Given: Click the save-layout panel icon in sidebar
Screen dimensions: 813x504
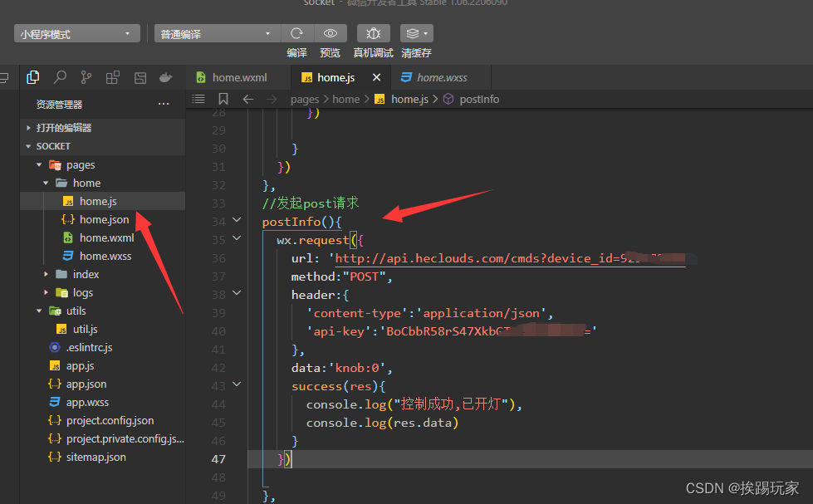Looking at the screenshot, I should pos(140,78).
